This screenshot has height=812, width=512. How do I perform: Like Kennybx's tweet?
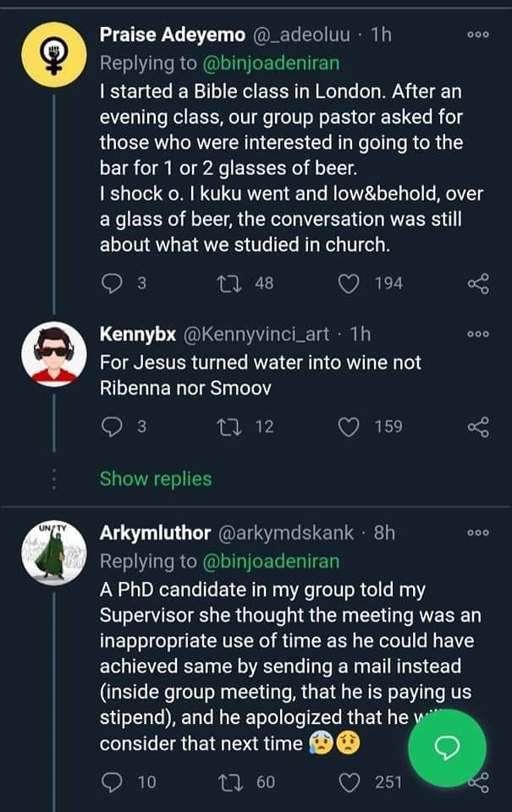tap(350, 426)
